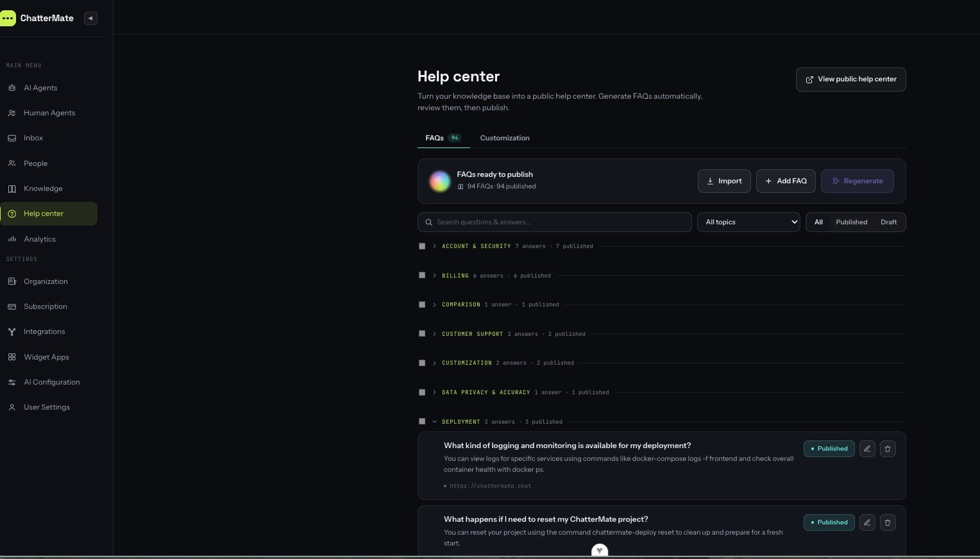Delete the reset ChatterMate project FAQ
The height and width of the screenshot is (559, 980).
(888, 522)
